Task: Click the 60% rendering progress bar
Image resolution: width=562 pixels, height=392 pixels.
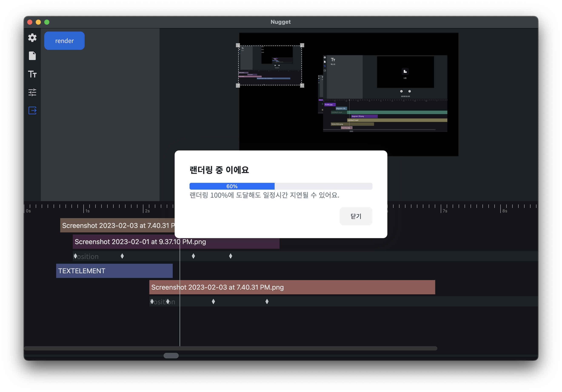Action: [x=281, y=186]
